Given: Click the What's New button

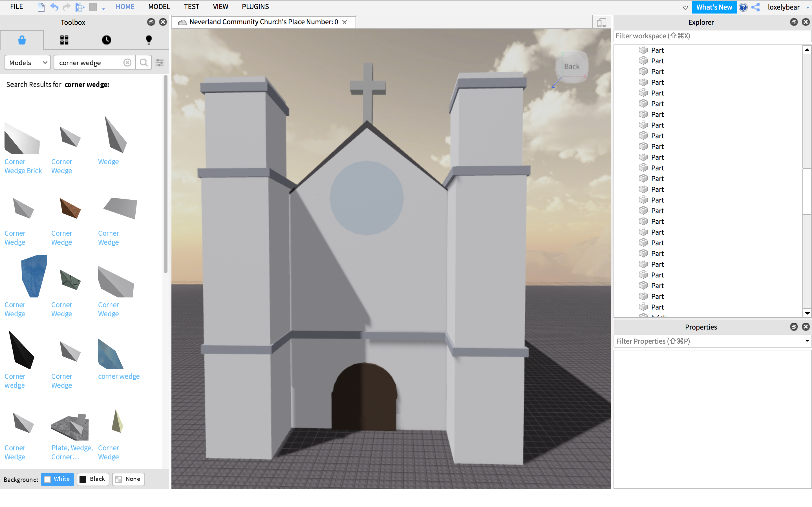Looking at the screenshot, I should [714, 7].
